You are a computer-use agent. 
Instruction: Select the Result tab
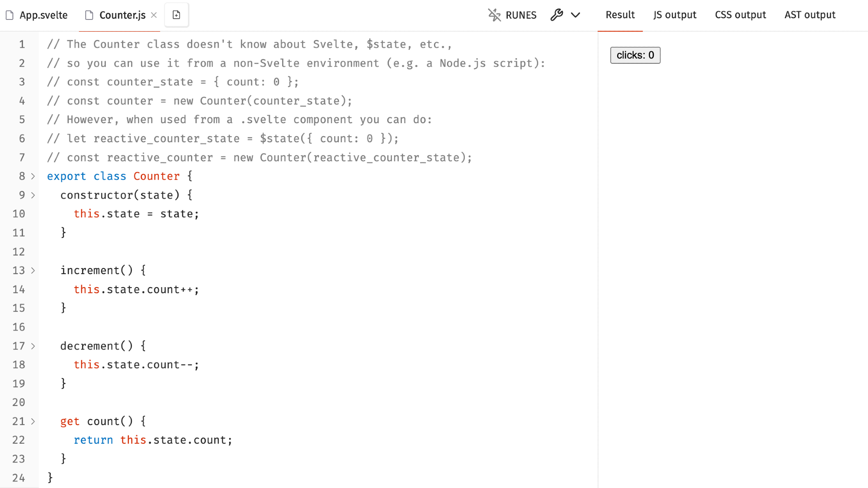(620, 15)
